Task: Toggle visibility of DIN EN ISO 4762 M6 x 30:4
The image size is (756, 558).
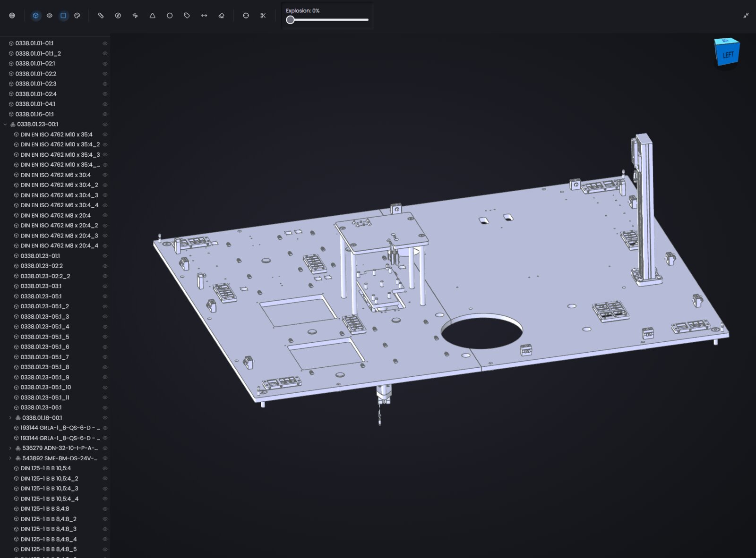Action: (x=105, y=175)
